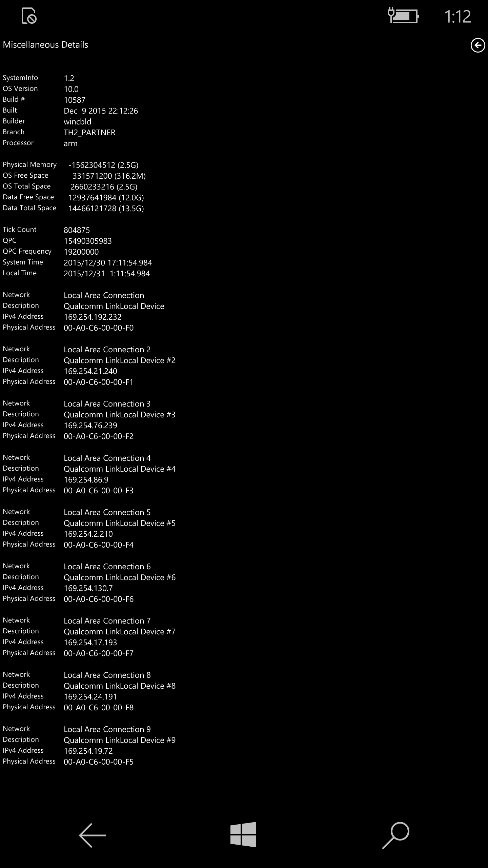Select Local Area Connection 9 entry
Image resolution: width=488 pixels, height=868 pixels.
pyautogui.click(x=107, y=729)
